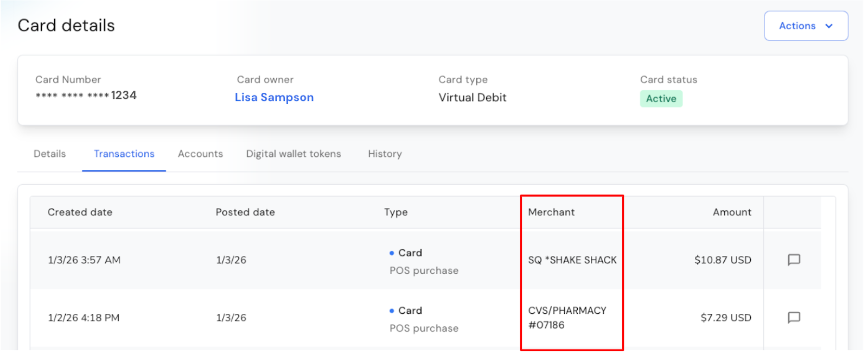Image resolution: width=868 pixels, height=353 pixels.
Task: Select the SQ *SHAKE SHACK merchant cell
Action: (572, 260)
